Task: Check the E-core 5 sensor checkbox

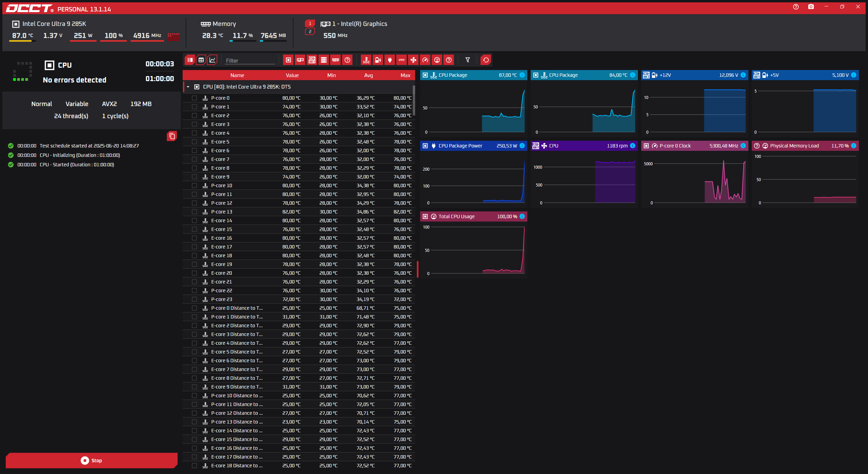Action: click(194, 142)
